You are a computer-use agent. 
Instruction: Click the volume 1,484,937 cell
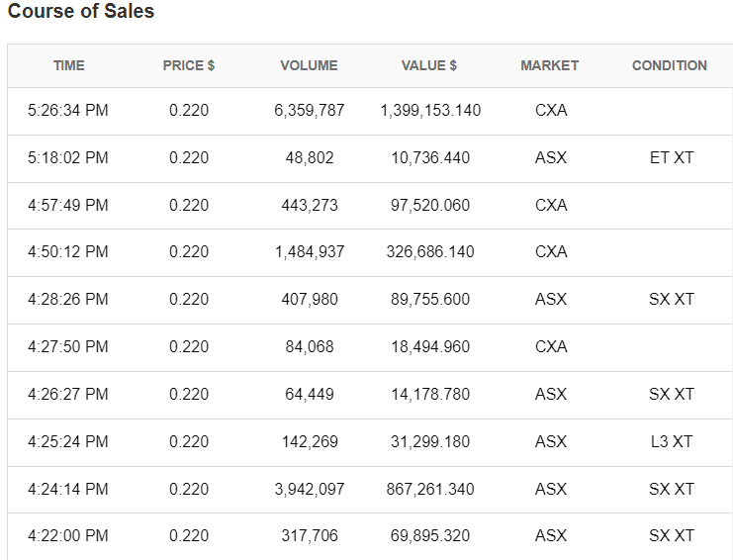click(x=310, y=252)
